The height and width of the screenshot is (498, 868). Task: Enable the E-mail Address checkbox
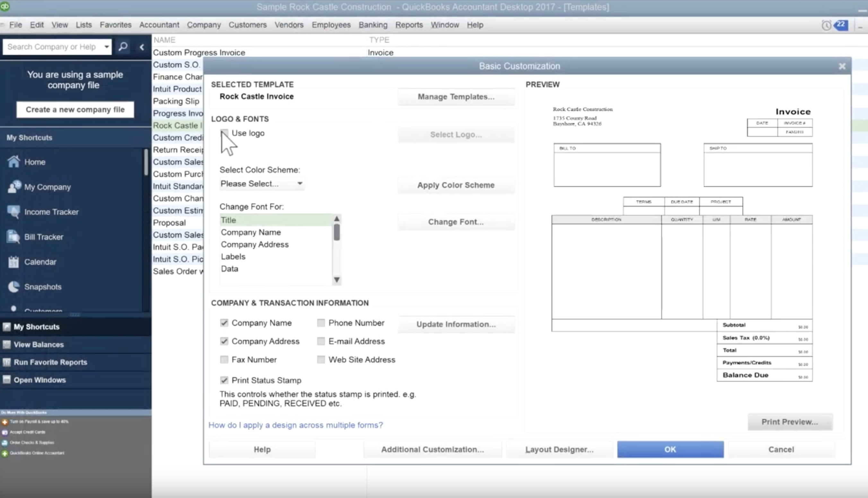pos(321,341)
